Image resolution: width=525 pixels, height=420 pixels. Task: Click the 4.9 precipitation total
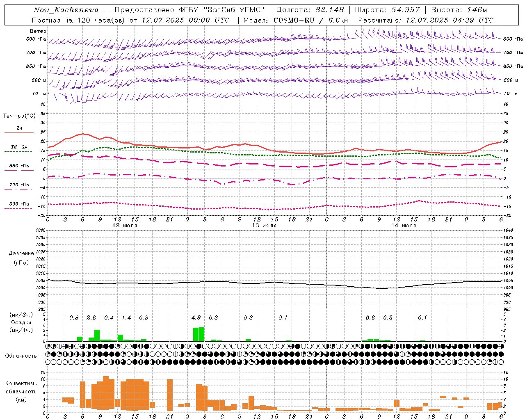pyautogui.click(x=196, y=317)
